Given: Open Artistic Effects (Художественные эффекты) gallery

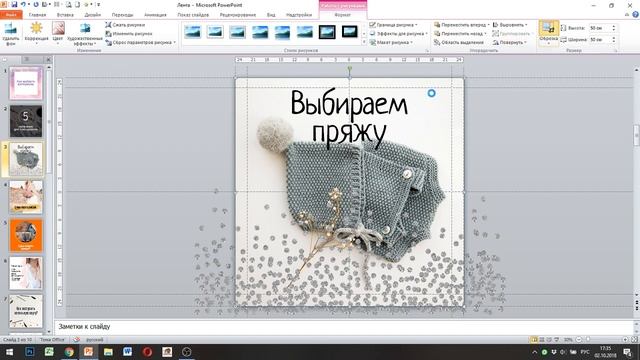Looking at the screenshot, I should coord(85,33).
